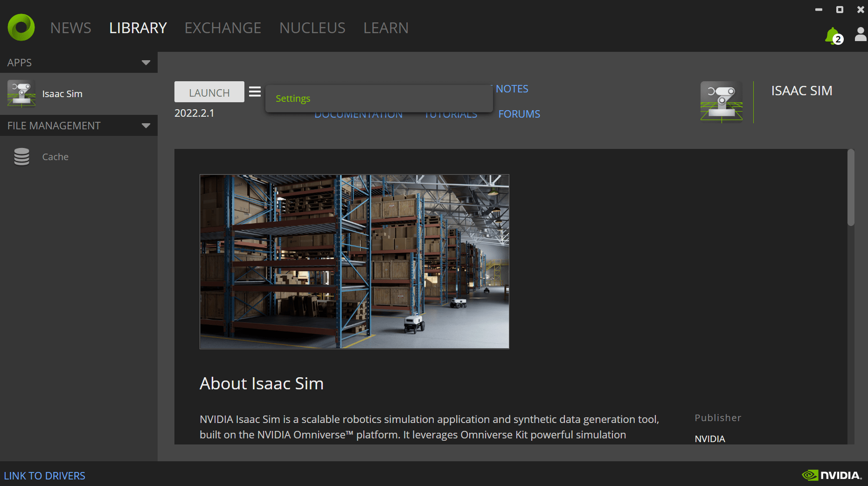Screen dimensions: 868x486
Task: Open the notifications bell icon
Action: click(x=832, y=35)
